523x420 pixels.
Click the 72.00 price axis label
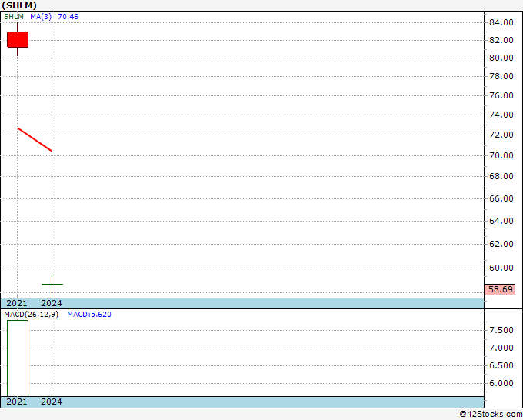pyautogui.click(x=501, y=135)
